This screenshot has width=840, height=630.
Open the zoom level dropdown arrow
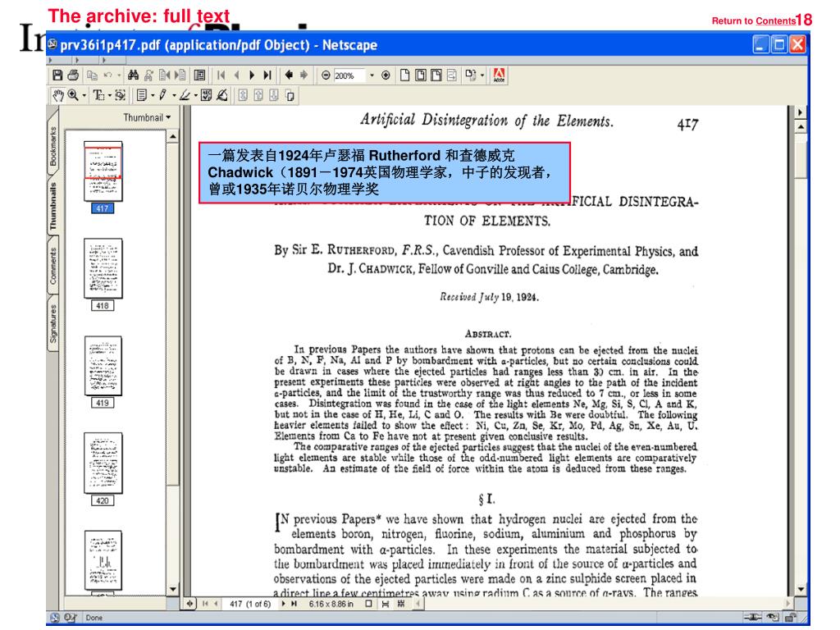372,75
